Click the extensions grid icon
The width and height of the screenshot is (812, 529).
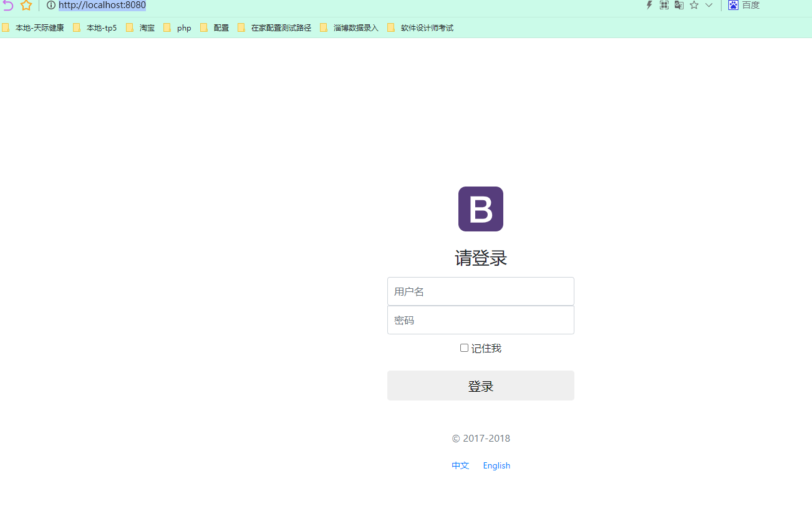pos(664,5)
